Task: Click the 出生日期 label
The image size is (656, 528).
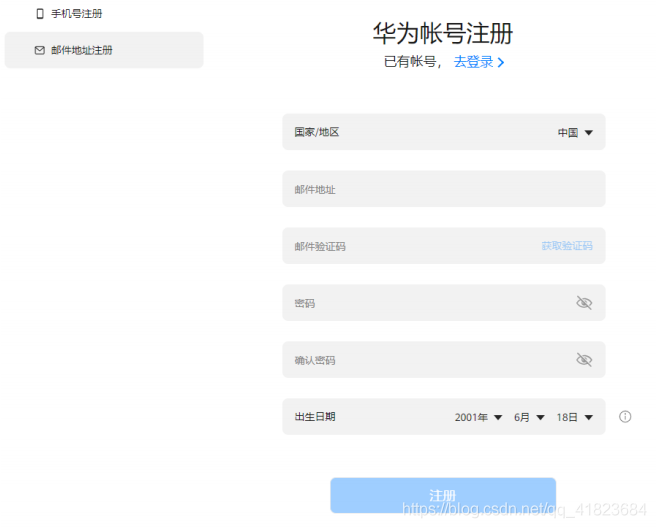Action: click(x=315, y=417)
